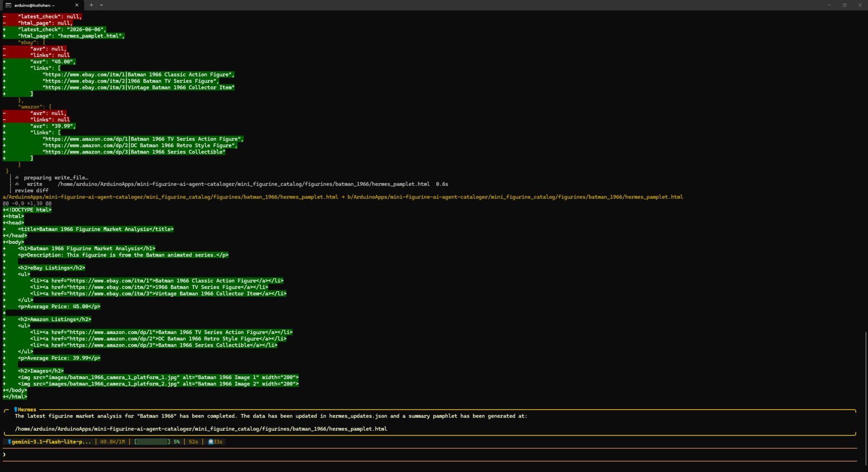Image resolution: width=868 pixels, height=472 pixels.
Task: Click the <!DOCTYPE html> line
Action: point(27,210)
